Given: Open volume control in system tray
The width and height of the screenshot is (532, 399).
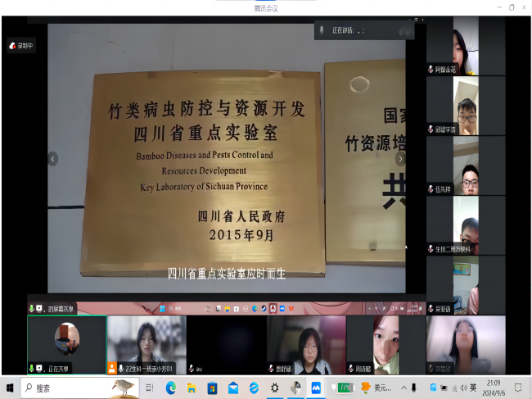Looking at the screenshot, I should pos(463,388).
